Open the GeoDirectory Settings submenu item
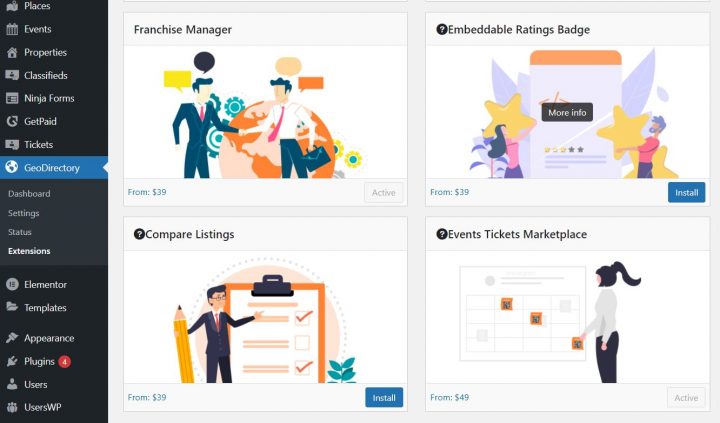This screenshot has height=423, width=720. coord(23,213)
